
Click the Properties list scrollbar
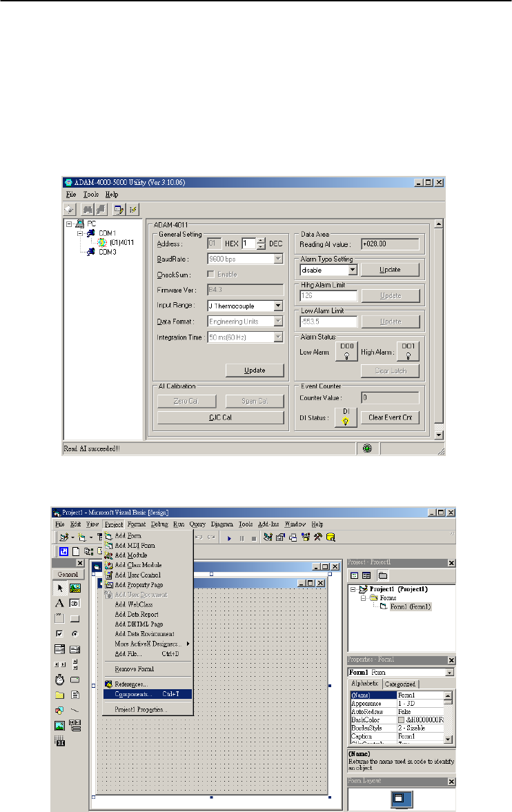(449, 717)
